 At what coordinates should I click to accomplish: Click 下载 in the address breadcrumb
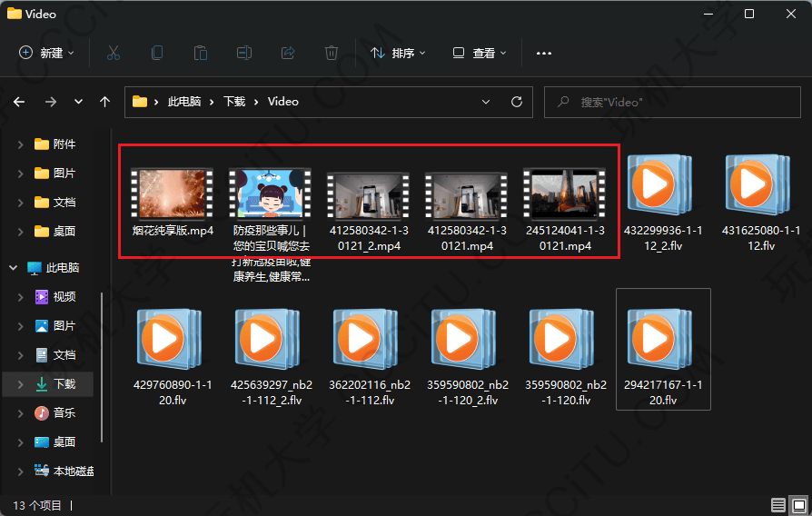(234, 102)
